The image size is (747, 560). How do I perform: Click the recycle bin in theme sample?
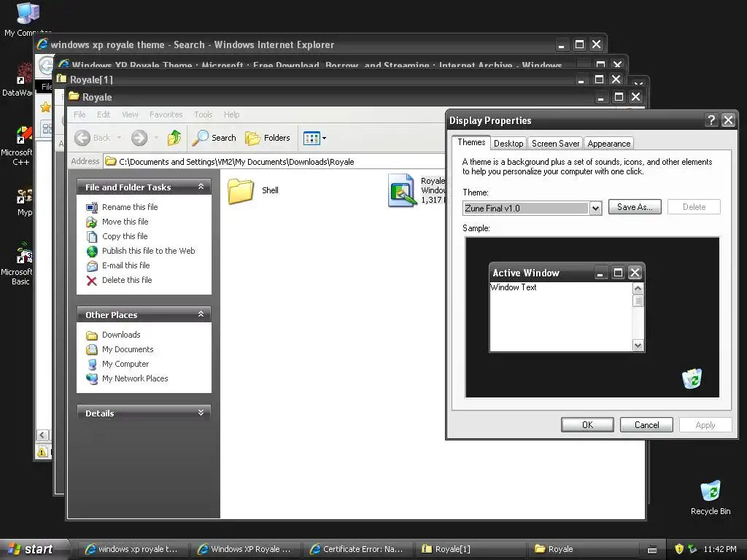tap(692, 378)
